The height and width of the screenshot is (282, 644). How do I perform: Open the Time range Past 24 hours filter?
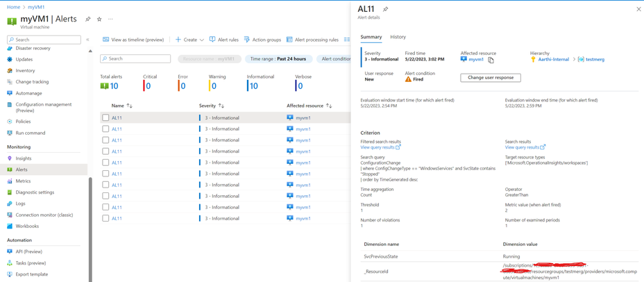tap(278, 59)
